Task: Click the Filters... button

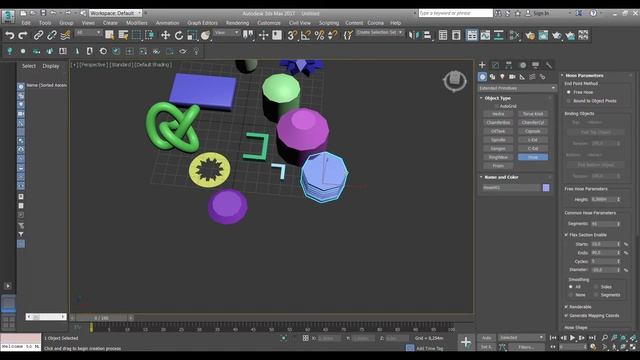Action: tap(526, 347)
